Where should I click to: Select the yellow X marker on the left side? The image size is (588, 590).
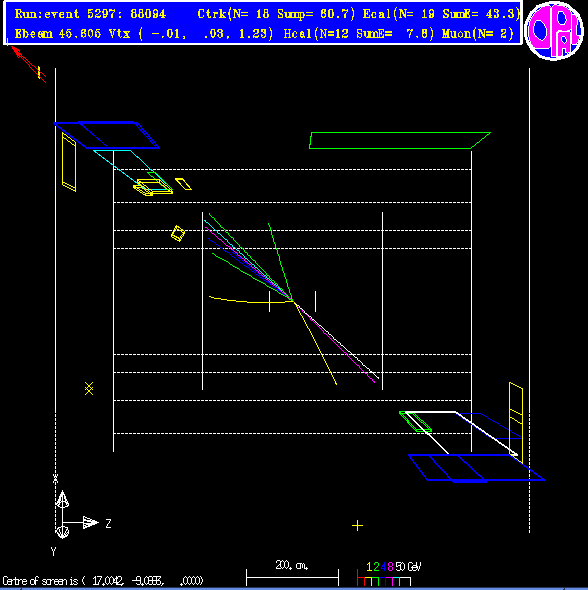89,389
